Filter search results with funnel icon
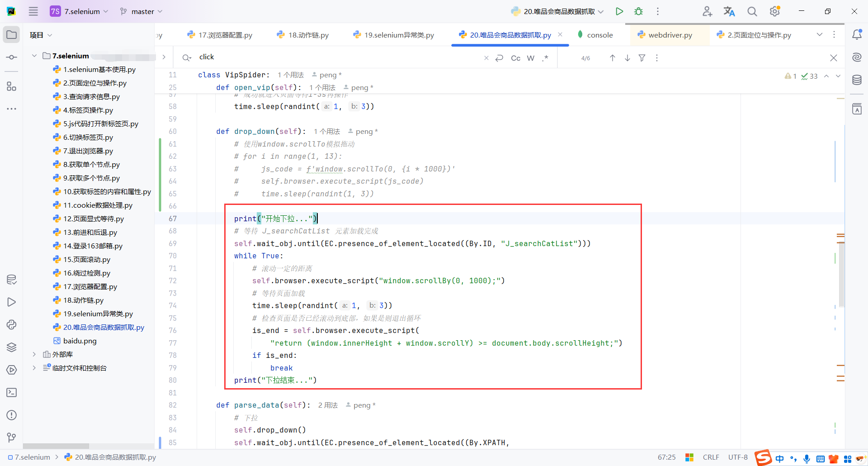The image size is (868, 466). coord(642,58)
